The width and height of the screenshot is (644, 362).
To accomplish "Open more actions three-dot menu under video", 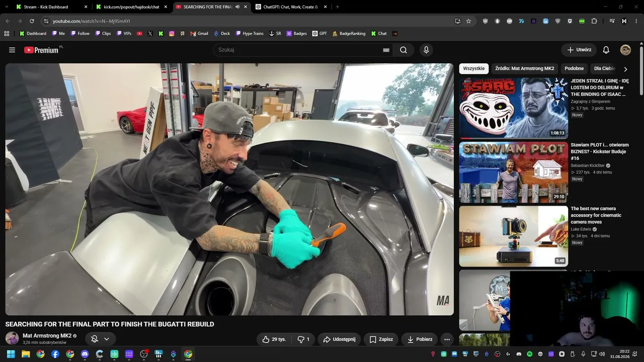I will tap(447, 339).
